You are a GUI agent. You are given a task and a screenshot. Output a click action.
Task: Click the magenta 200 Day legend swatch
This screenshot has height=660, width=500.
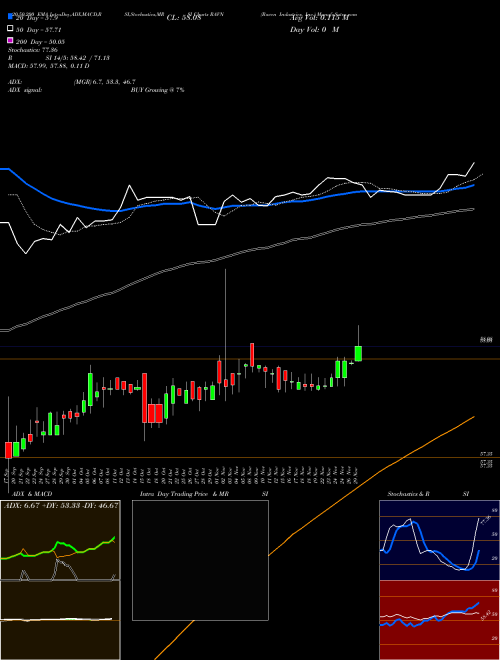[11, 40]
